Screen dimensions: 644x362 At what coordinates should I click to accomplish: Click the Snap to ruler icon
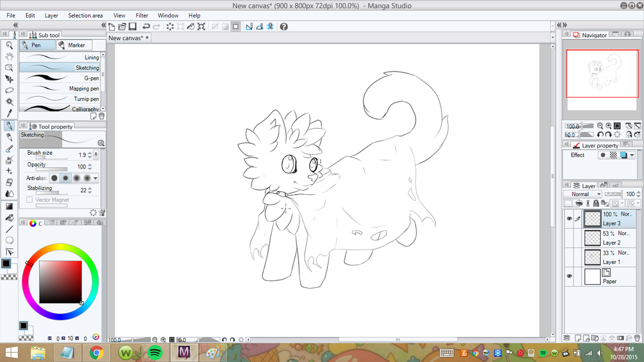click(x=249, y=26)
